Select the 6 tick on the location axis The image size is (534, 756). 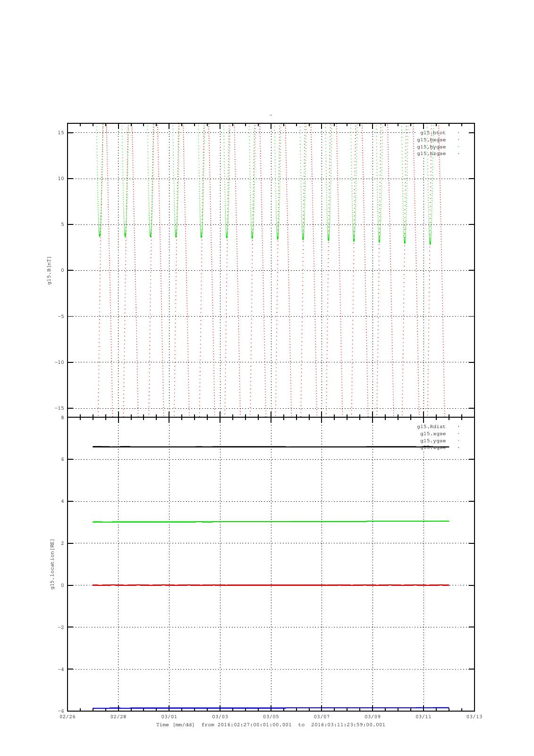(63, 459)
